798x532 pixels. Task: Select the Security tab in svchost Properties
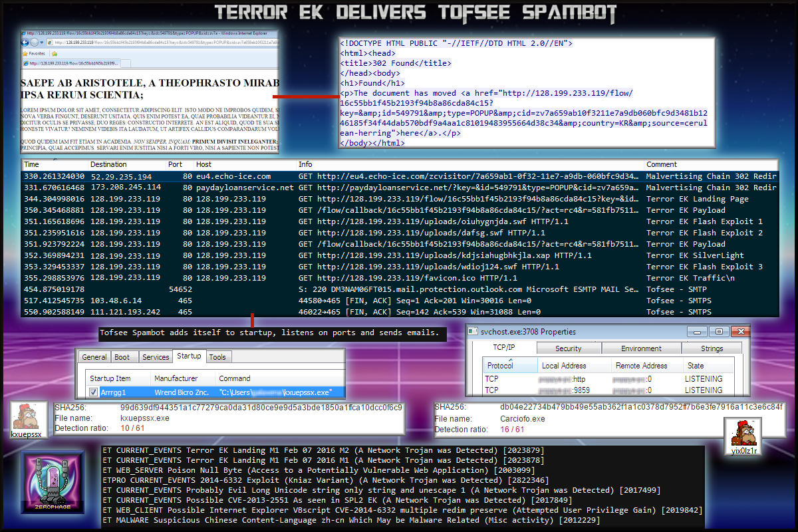568,348
